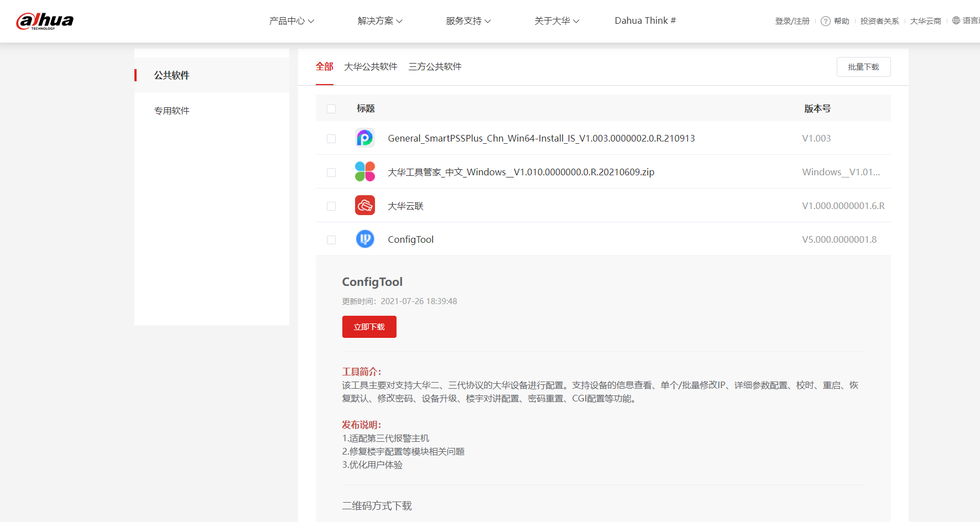Select 公共软件 in the sidebar
980x522 pixels.
[212, 75]
